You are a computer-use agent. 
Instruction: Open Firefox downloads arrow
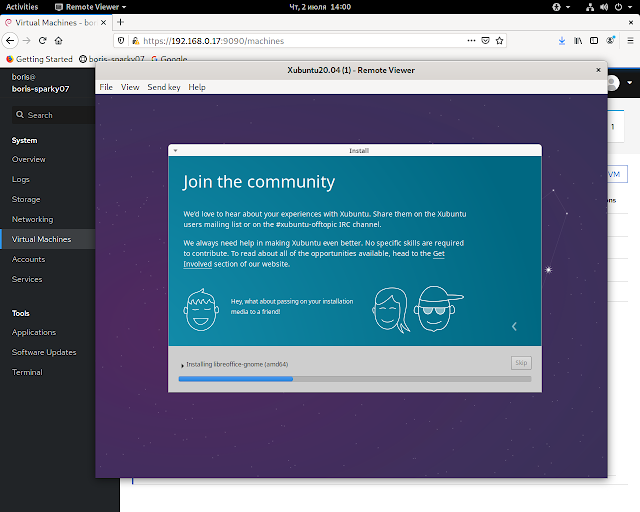point(562,40)
